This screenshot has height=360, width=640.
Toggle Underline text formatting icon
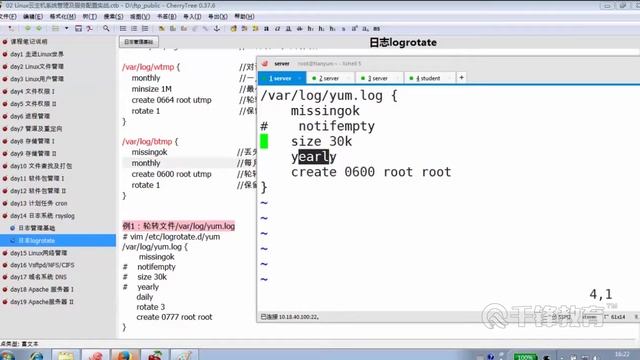(289, 29)
